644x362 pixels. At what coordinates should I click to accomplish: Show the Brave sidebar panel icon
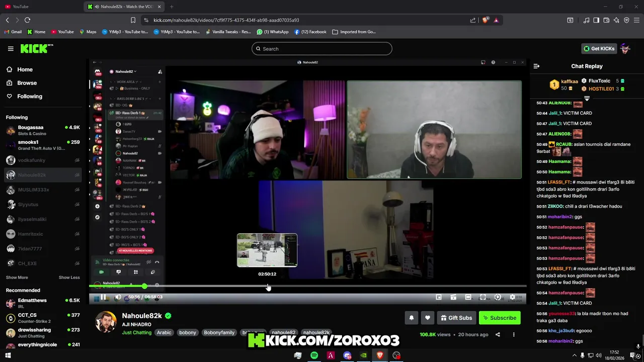[596, 20]
